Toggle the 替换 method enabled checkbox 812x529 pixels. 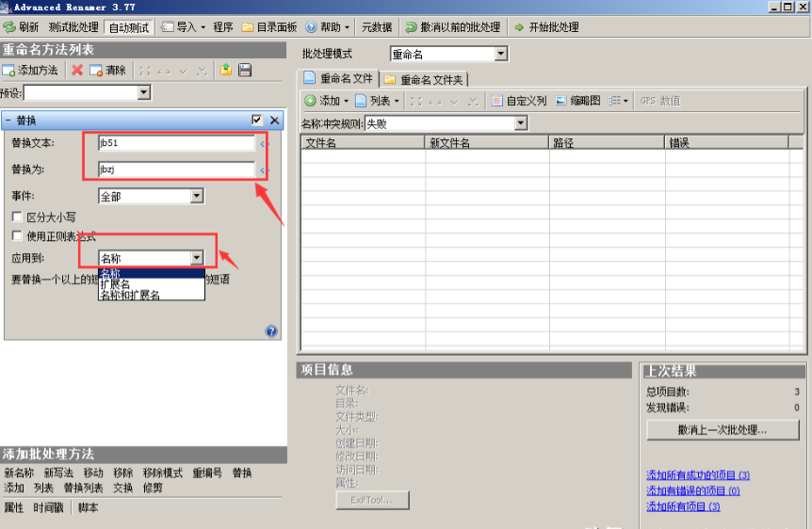click(257, 120)
